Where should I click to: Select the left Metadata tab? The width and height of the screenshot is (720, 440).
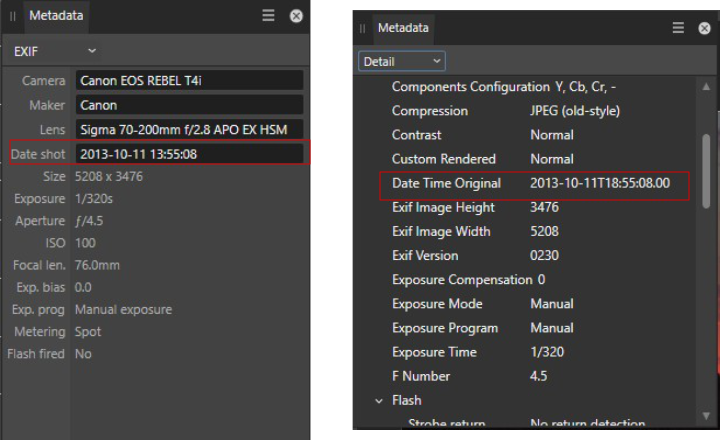pos(56,16)
